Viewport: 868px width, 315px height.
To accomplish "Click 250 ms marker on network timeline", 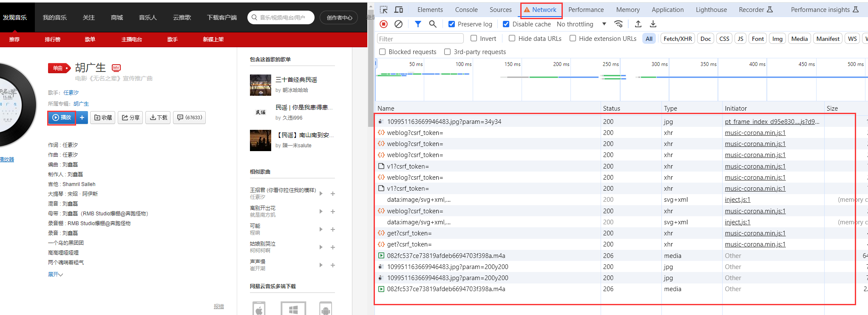I will point(610,64).
